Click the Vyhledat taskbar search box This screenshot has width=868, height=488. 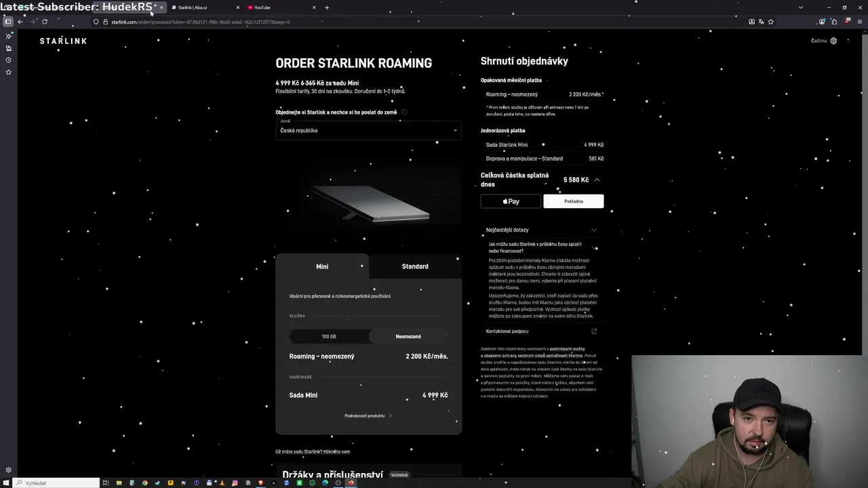click(57, 483)
